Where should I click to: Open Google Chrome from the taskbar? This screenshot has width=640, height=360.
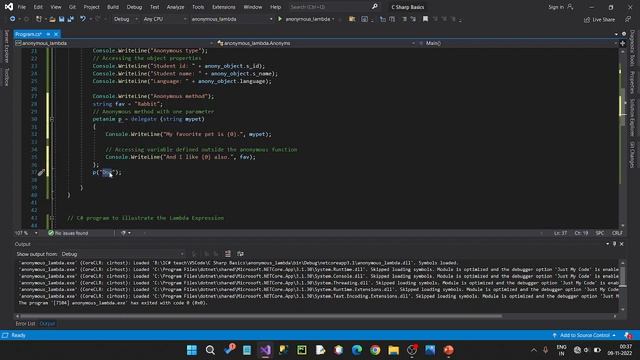click(x=375, y=350)
